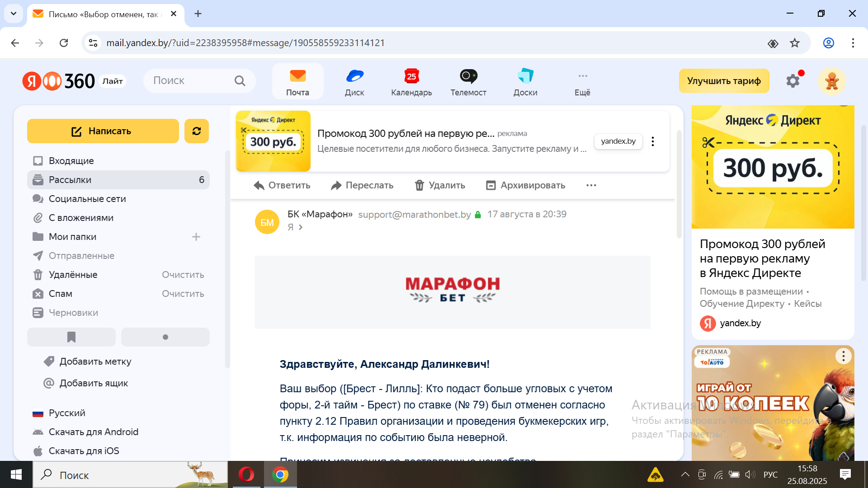Open a new browser tab
Screen dimensions: 868x488
point(198,14)
